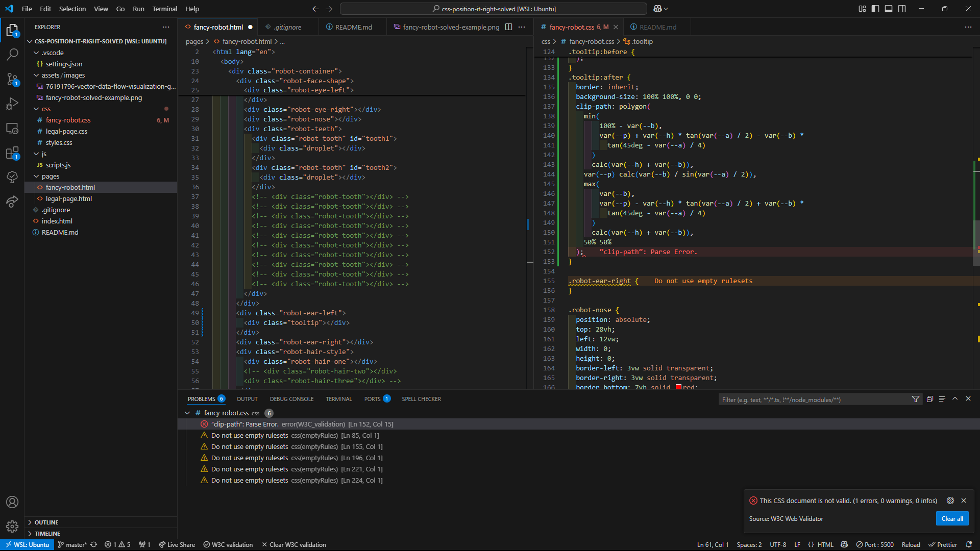
Task: Open the Accounts menu icon
Action: click(12, 502)
